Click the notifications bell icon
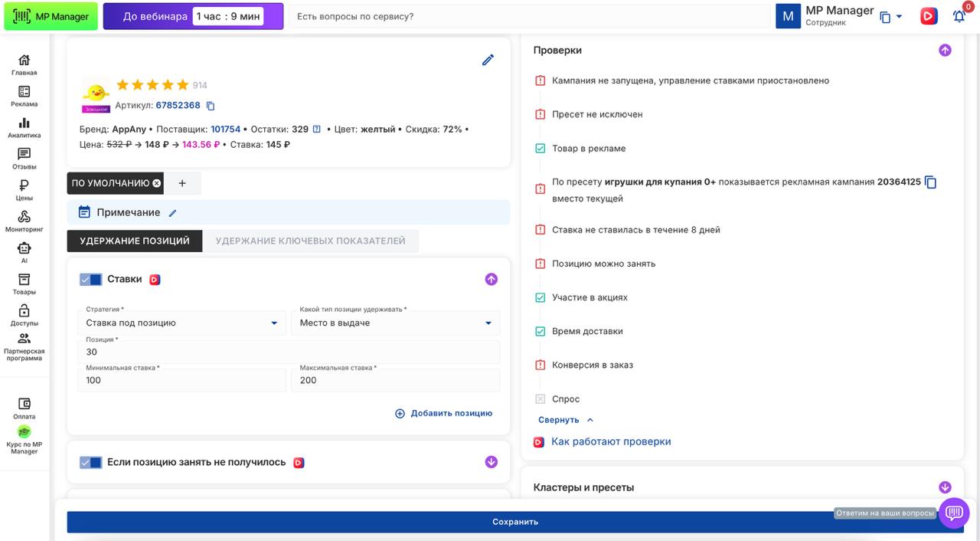The height and width of the screenshot is (541, 980). click(959, 16)
